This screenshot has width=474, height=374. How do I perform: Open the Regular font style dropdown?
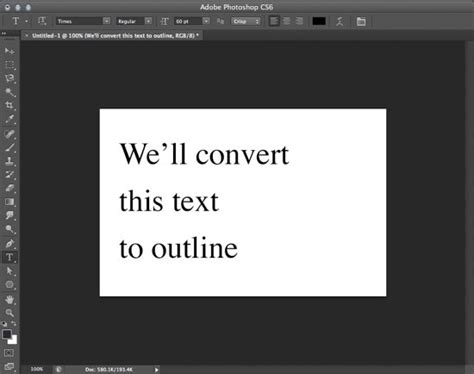pyautogui.click(x=148, y=21)
